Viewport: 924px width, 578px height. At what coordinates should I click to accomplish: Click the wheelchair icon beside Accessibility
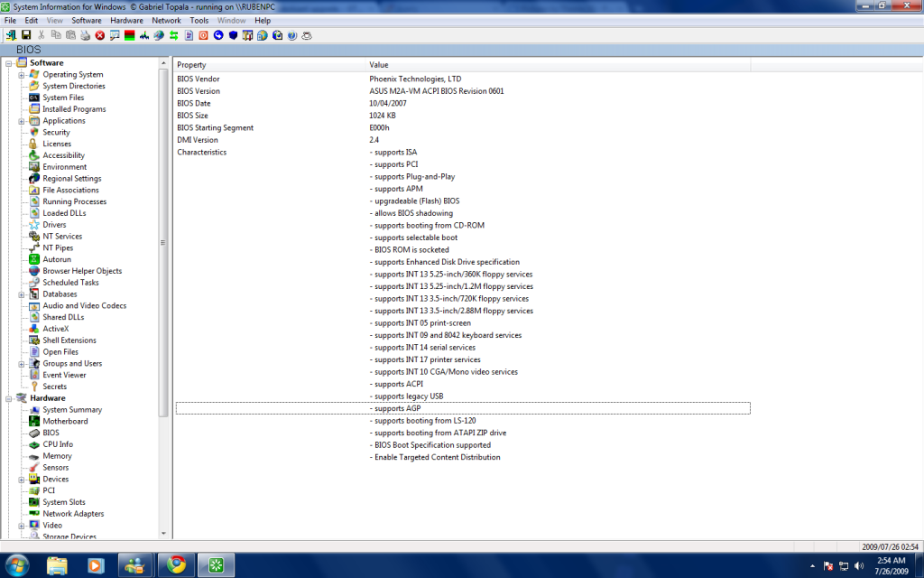[x=34, y=155]
